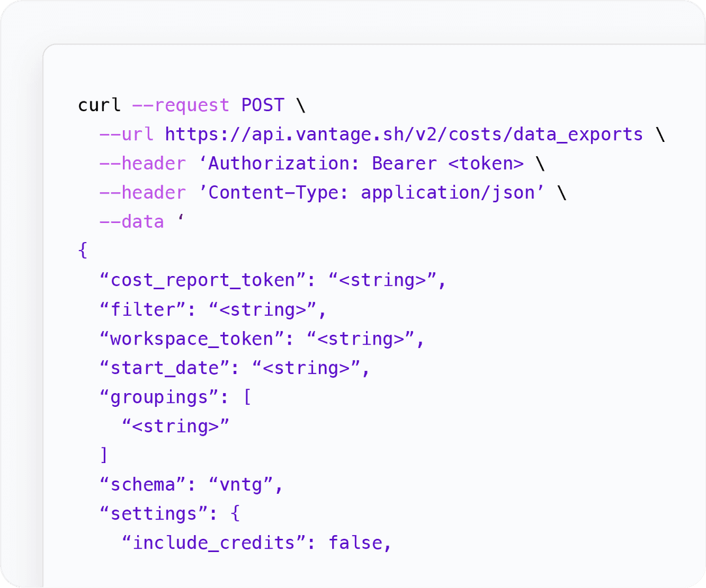The height and width of the screenshot is (588, 706).
Task: Click the groupings key
Action: tap(159, 398)
